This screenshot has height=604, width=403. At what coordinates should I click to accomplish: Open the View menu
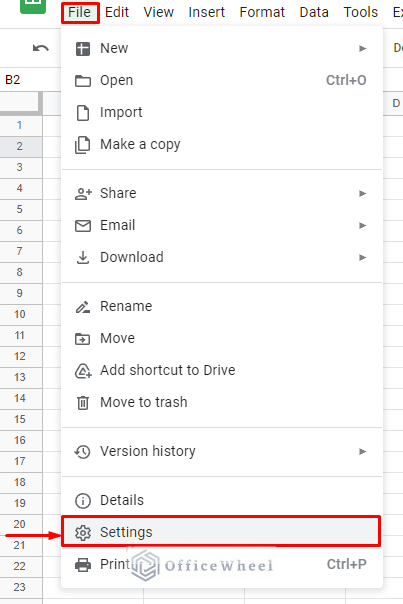[159, 12]
